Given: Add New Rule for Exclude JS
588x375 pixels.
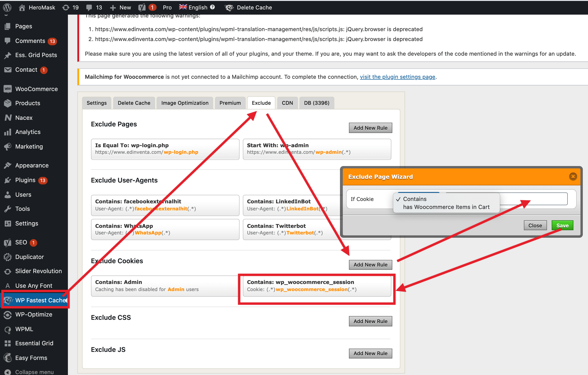Looking at the screenshot, I should [x=370, y=353].
